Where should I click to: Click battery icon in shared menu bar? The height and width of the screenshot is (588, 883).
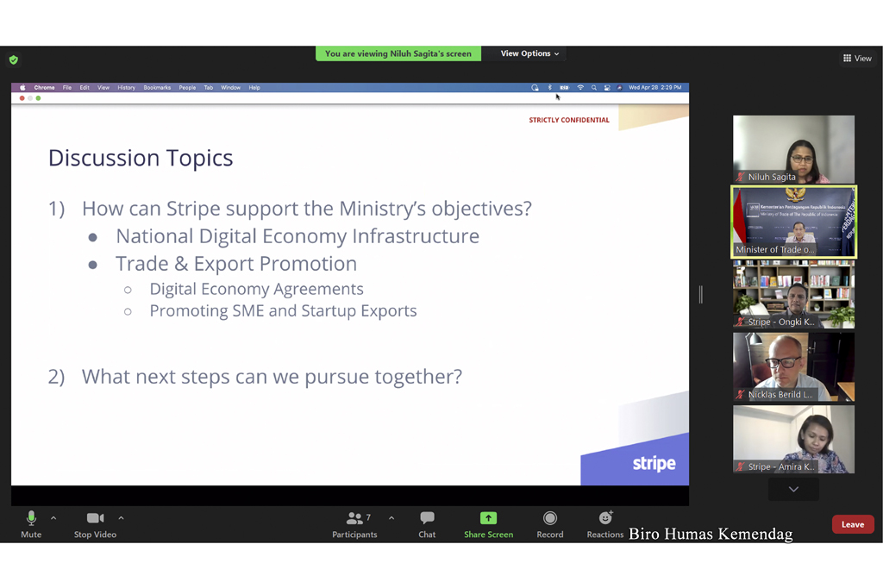pos(564,88)
